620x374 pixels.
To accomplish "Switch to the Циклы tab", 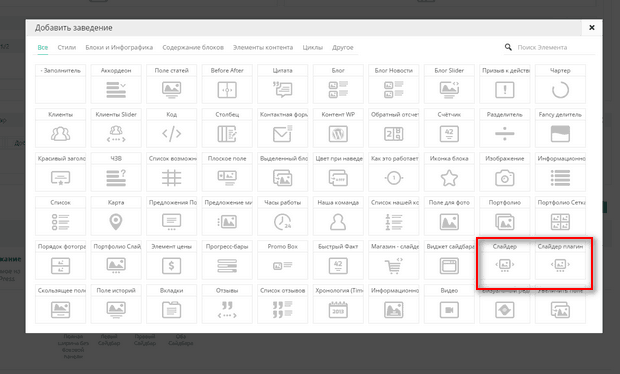I will tap(312, 47).
